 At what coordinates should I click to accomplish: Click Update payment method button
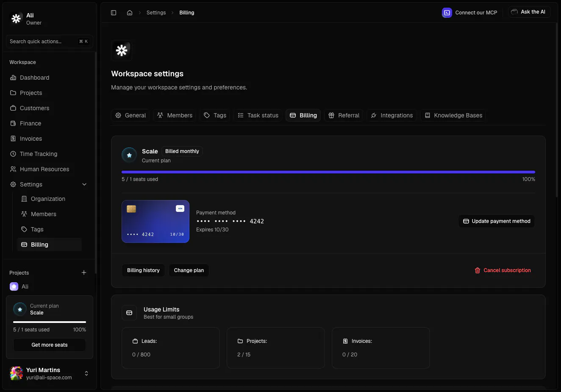(x=497, y=221)
